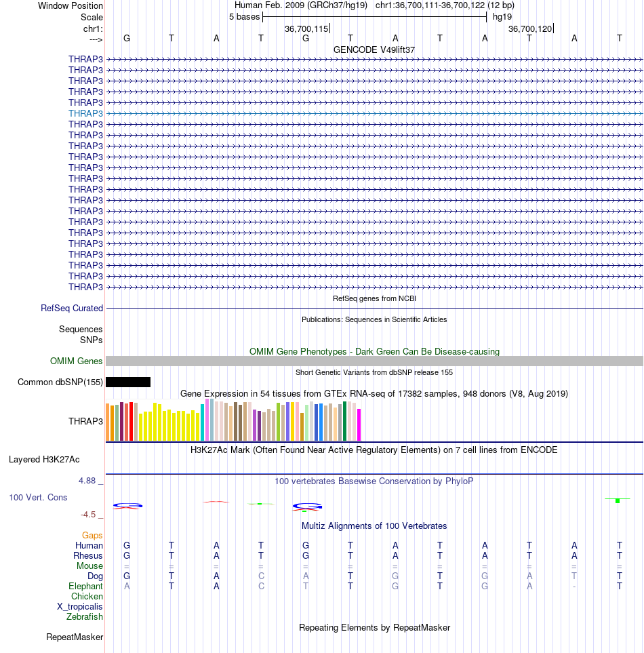Open 'Repeating Elements by RepeatMasker' track title
The image size is (644, 653).
click(374, 628)
